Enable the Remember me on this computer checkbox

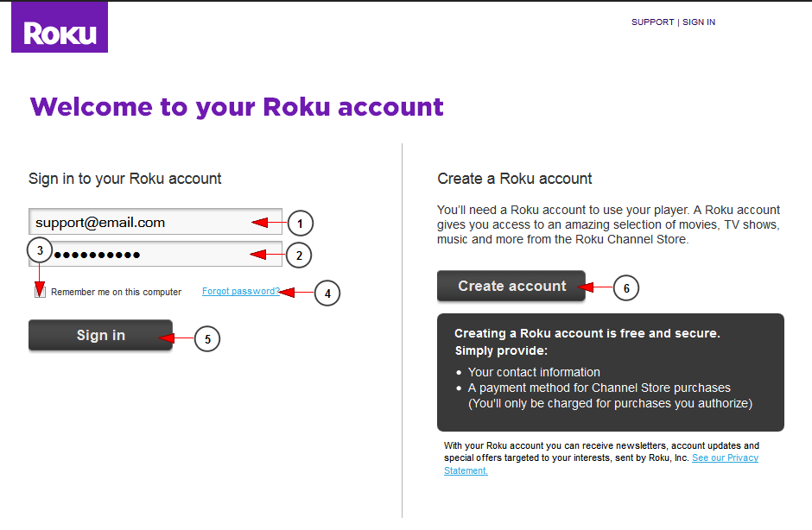[x=41, y=292]
